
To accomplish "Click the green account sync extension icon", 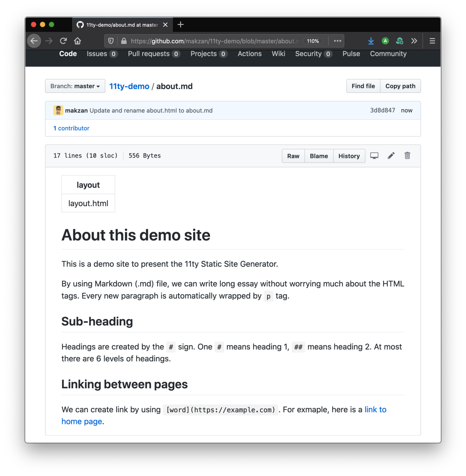I will click(x=400, y=41).
